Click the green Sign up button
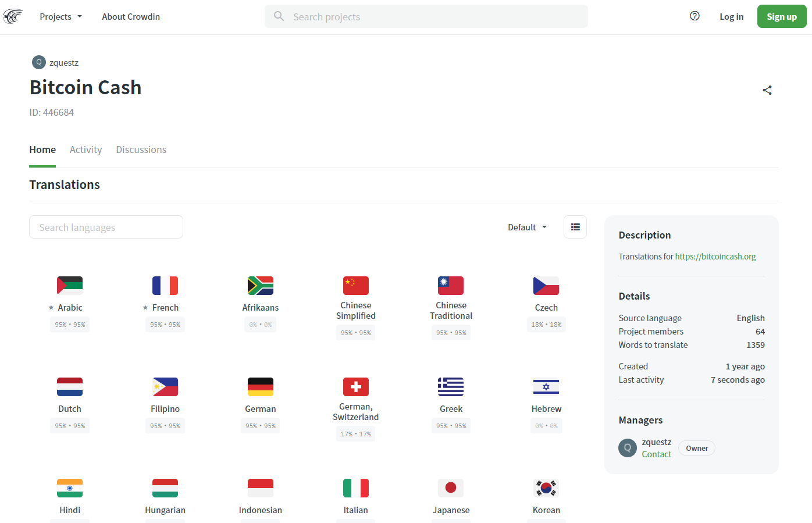This screenshot has width=812, height=523. (x=782, y=16)
